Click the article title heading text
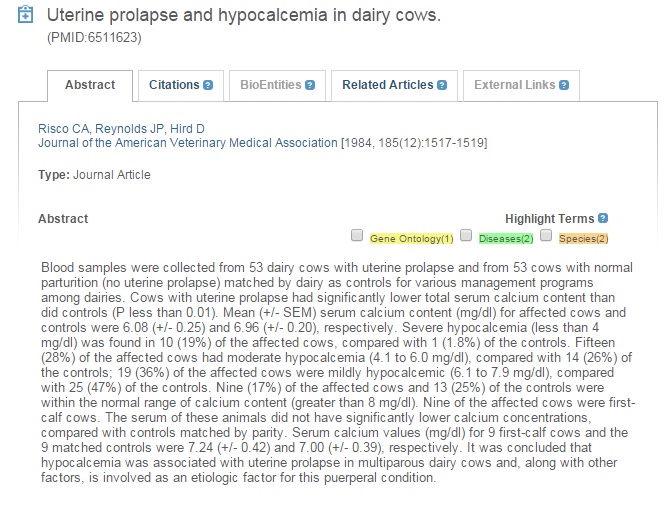 tap(244, 17)
